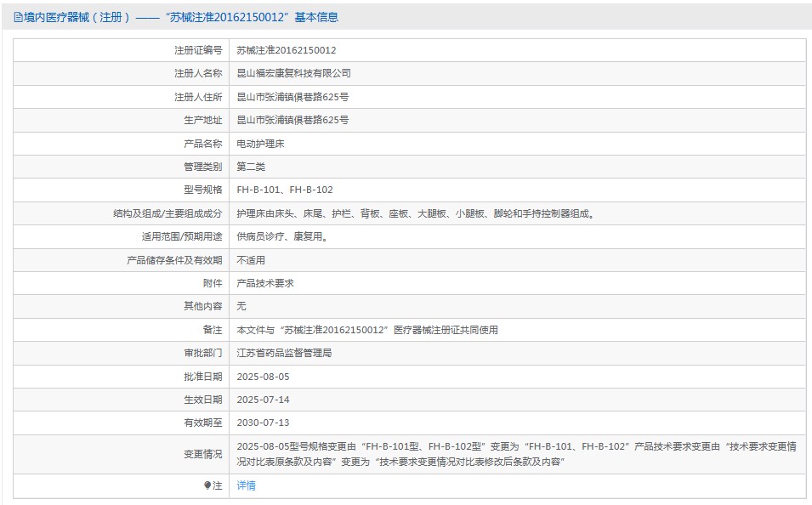The image size is (812, 505).
Task: Click the 有效期至 row label
Action: 203,423
